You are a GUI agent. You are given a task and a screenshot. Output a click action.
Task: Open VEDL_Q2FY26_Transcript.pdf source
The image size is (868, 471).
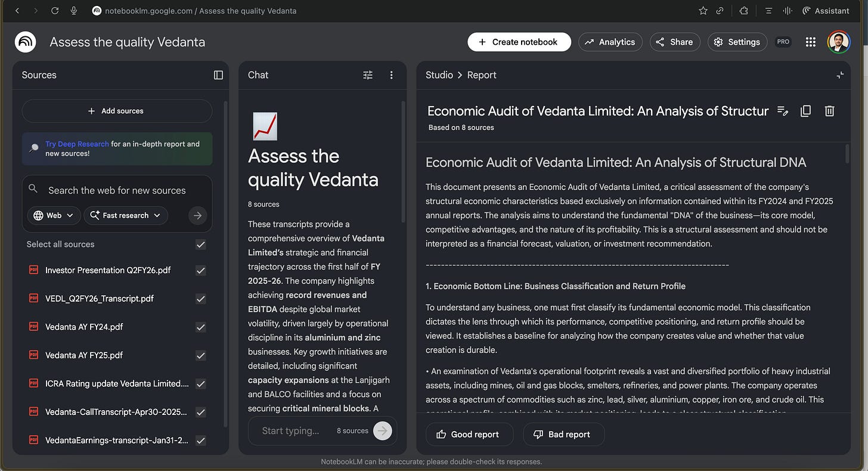click(x=100, y=299)
